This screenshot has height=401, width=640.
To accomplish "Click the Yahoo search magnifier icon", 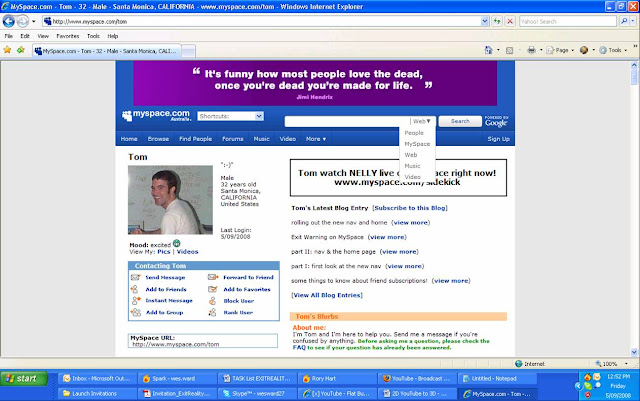I will 624,21.
